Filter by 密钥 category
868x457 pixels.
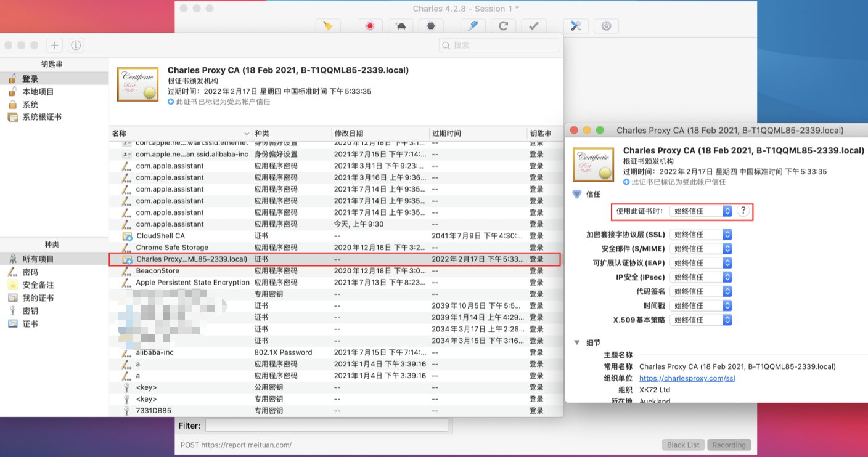pos(54,311)
